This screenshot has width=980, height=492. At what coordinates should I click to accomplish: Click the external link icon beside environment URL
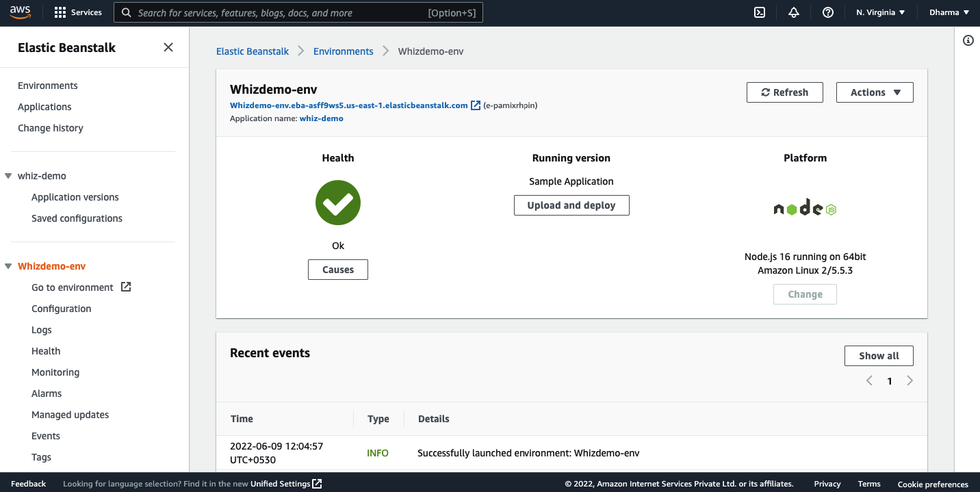coord(476,105)
